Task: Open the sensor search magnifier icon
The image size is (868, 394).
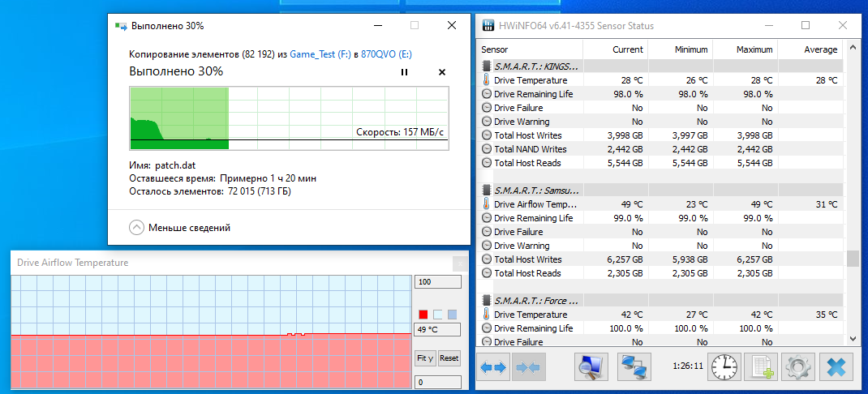Action: (x=591, y=367)
